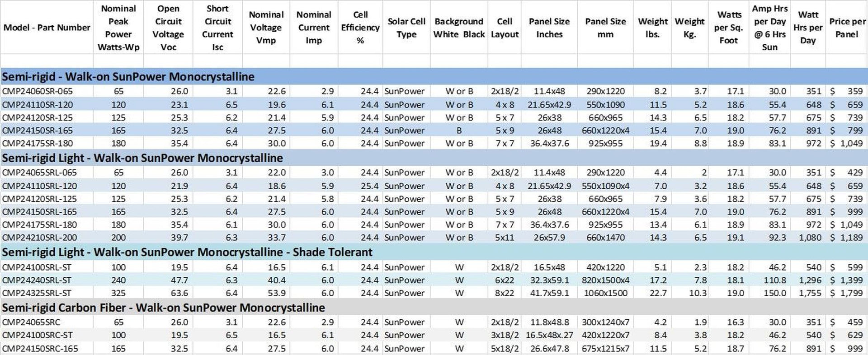
Task: Select the 'Short Circuit Current Isc' header
Action: pyautogui.click(x=217, y=28)
